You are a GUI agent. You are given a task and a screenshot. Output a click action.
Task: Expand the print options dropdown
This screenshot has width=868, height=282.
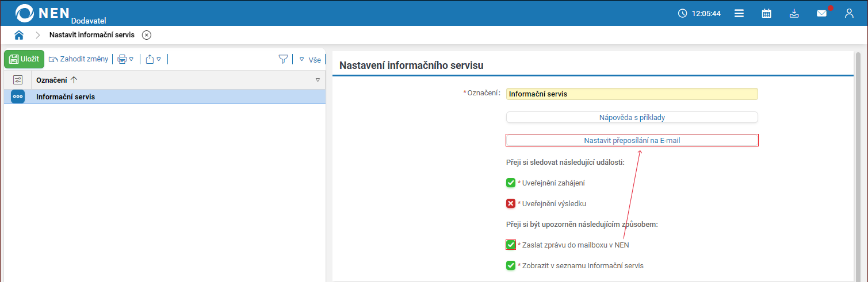point(125,59)
